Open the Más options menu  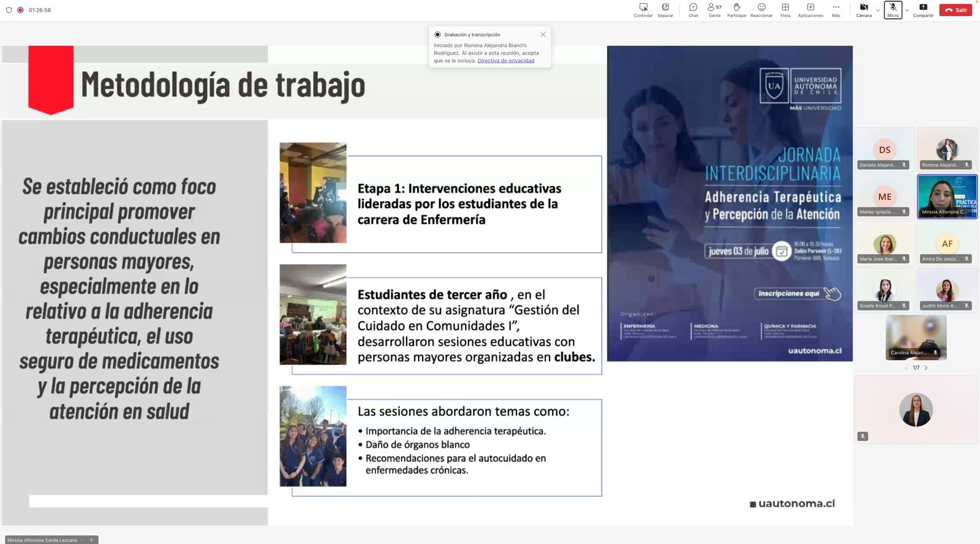click(x=835, y=10)
